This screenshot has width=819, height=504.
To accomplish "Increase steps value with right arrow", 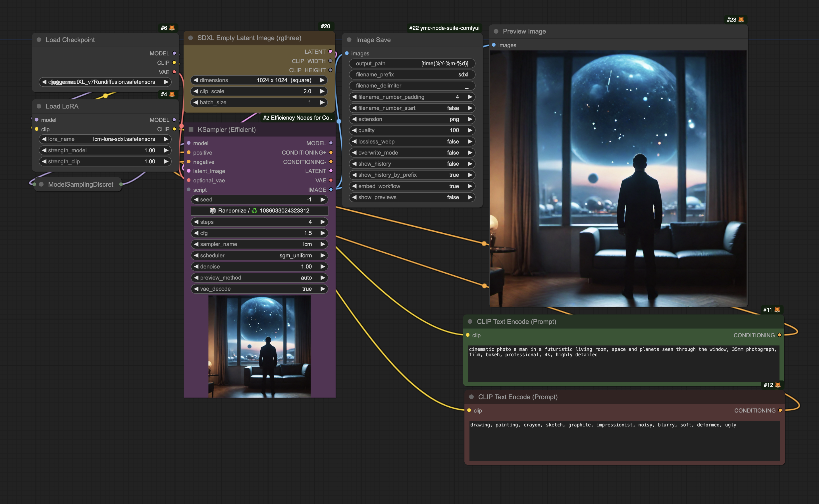I will point(322,222).
